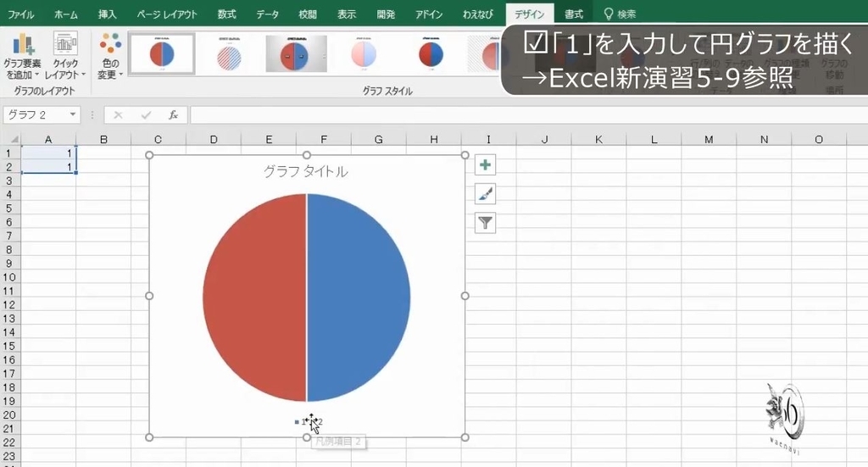Click the row 23 header
The height and width of the screenshot is (467, 868).
[8, 457]
